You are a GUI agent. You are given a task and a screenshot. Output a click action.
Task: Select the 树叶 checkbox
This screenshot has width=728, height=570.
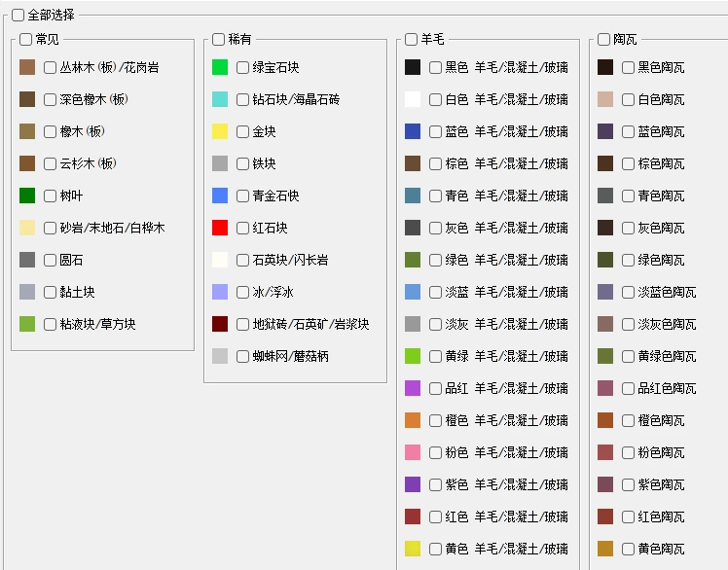[51, 196]
